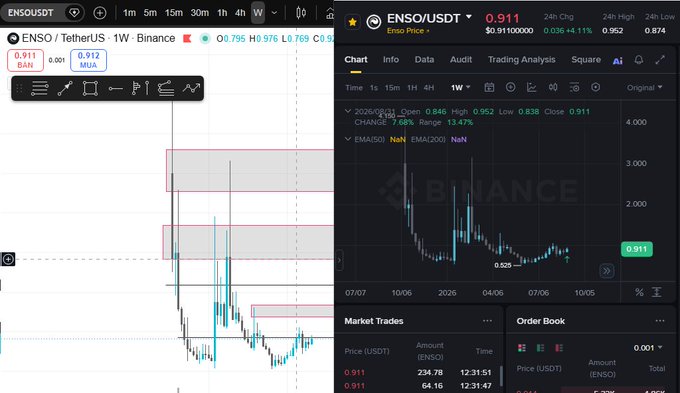Open ENSOUSDT symbol search in TradingView

point(30,13)
